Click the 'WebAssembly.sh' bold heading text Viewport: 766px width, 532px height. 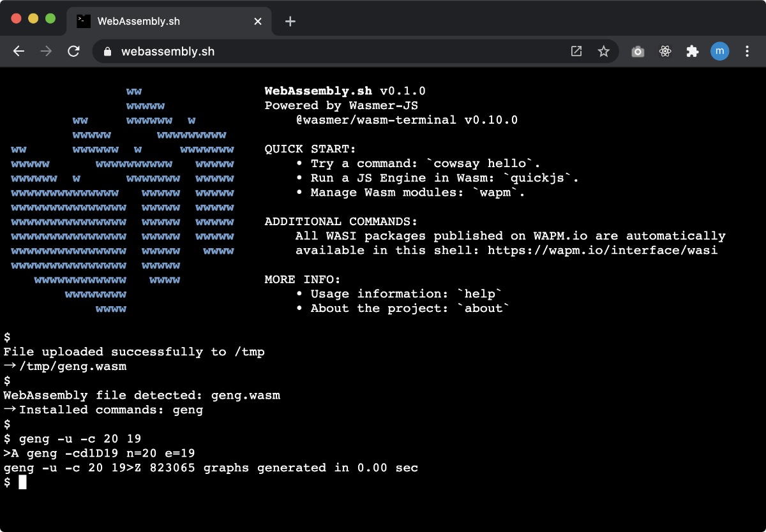tap(319, 91)
